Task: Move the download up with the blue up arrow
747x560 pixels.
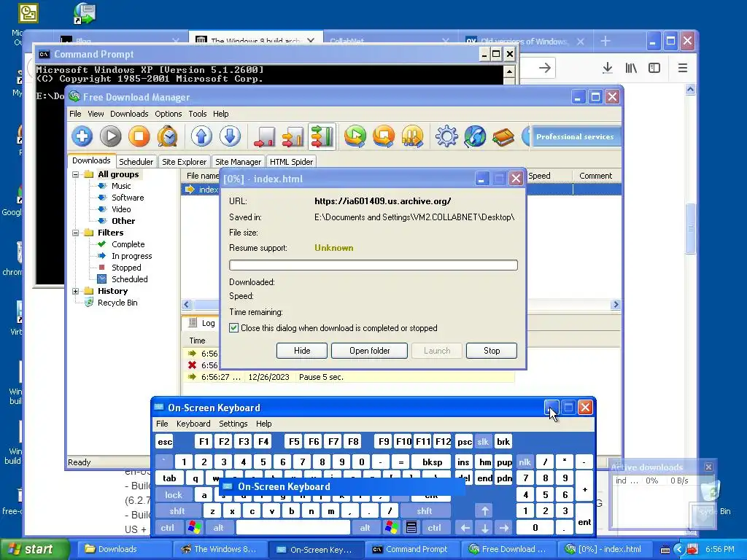Action: coord(201,136)
